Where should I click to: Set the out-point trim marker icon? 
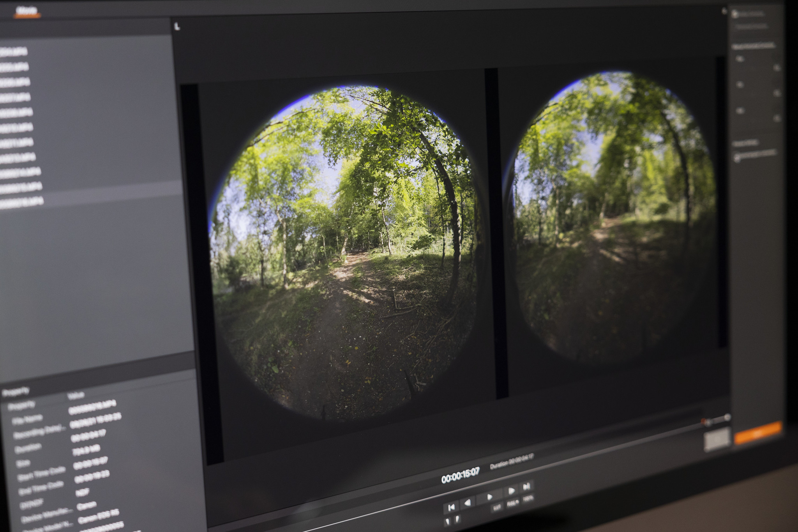point(457,519)
